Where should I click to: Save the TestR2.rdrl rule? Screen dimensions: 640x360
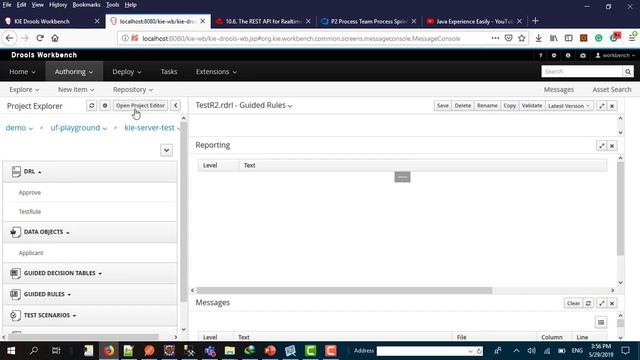[442, 106]
